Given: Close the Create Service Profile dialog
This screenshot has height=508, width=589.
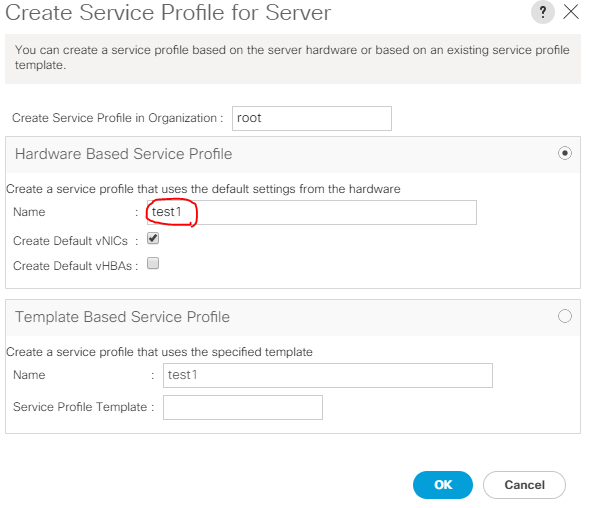Looking at the screenshot, I should (x=571, y=12).
